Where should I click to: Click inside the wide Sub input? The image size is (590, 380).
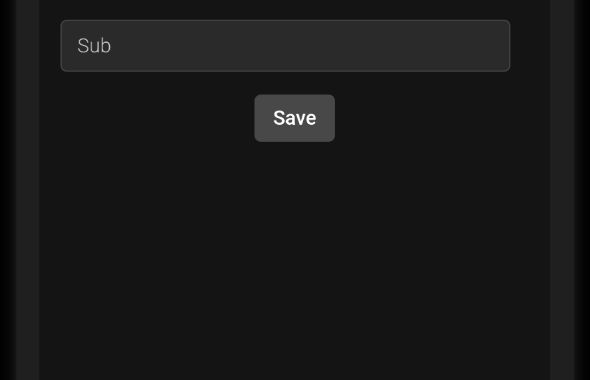coord(285,46)
